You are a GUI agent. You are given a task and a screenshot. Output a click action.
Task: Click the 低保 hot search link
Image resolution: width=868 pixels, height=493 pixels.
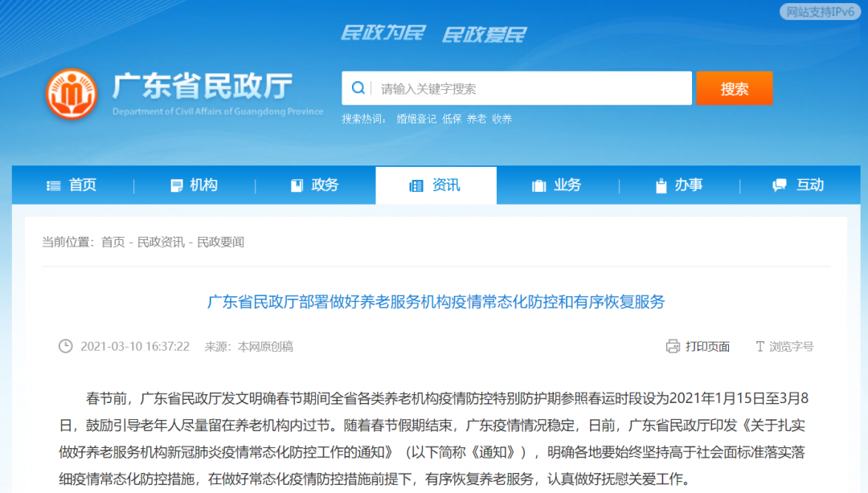tap(452, 119)
